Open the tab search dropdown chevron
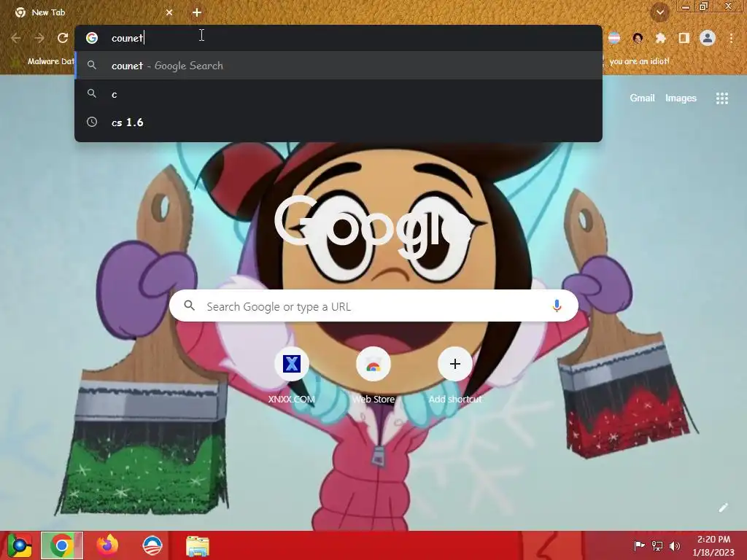Viewport: 747px width, 560px height. [x=660, y=12]
